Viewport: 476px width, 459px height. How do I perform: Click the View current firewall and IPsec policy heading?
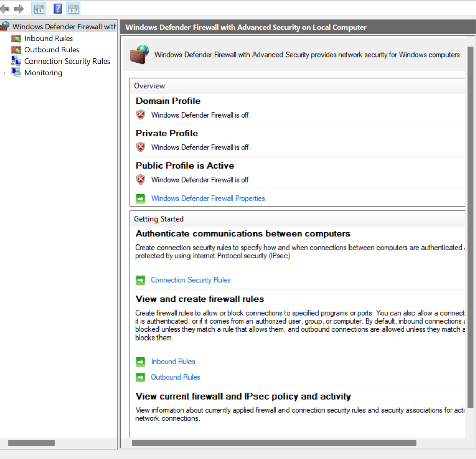tap(243, 396)
